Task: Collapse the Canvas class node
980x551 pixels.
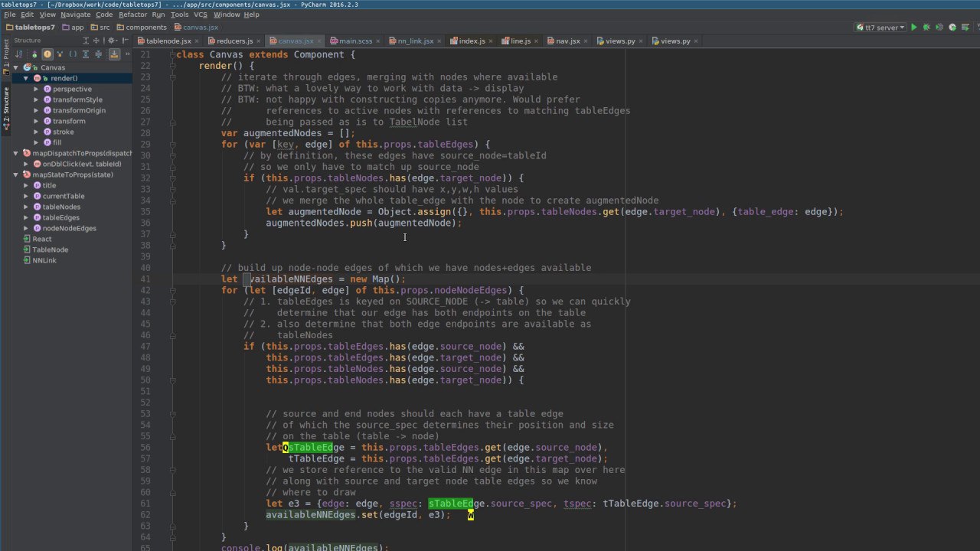Action: tap(15, 67)
